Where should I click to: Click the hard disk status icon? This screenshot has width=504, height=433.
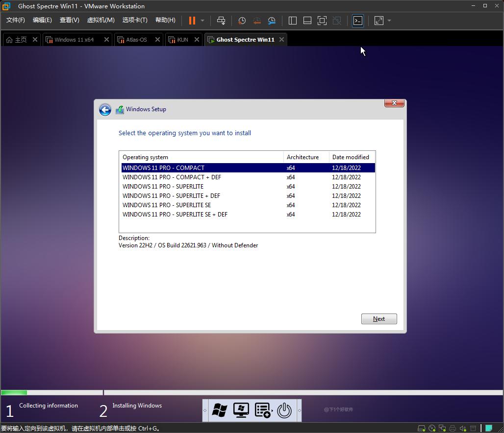422,428
